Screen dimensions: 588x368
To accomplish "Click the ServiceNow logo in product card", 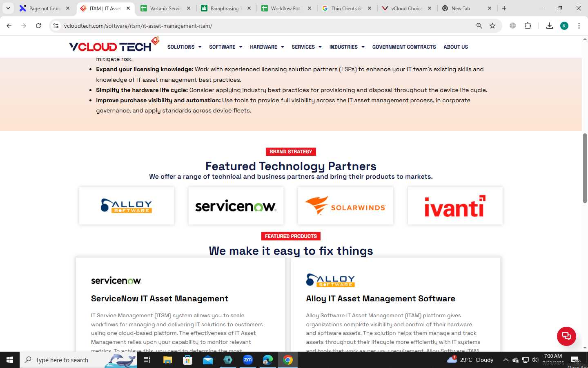I will coord(116,280).
